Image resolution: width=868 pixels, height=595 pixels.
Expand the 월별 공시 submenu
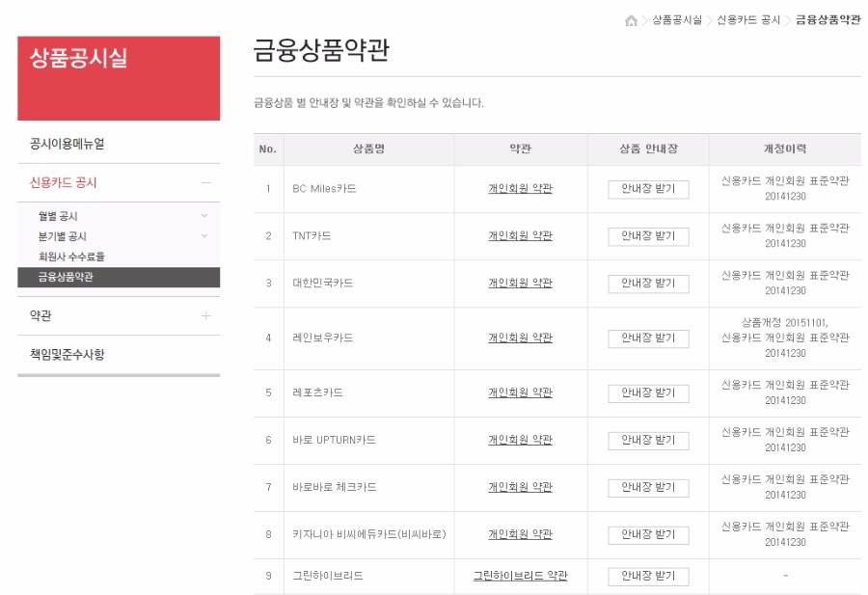(203, 216)
